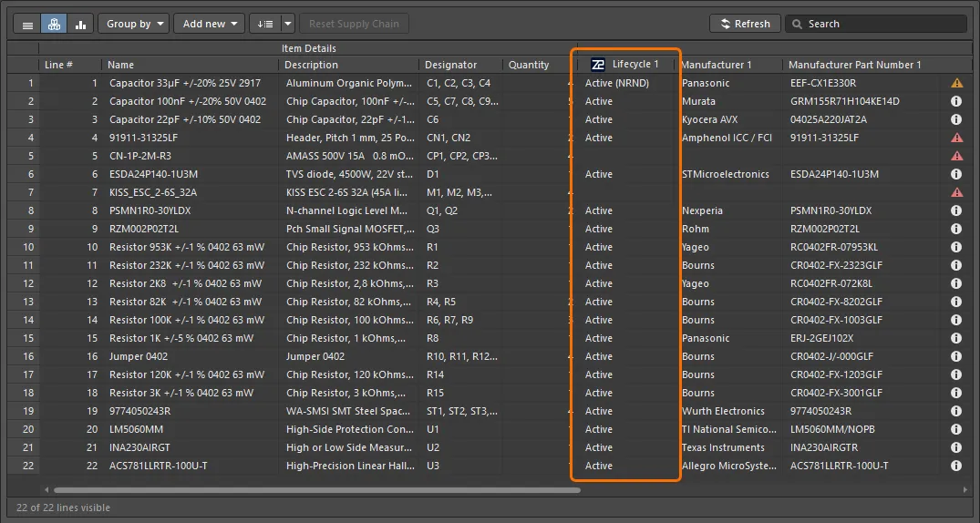This screenshot has width=980, height=523.
Task: Click the info icon for ACS781LLRTR-100U-T
Action: 956,466
